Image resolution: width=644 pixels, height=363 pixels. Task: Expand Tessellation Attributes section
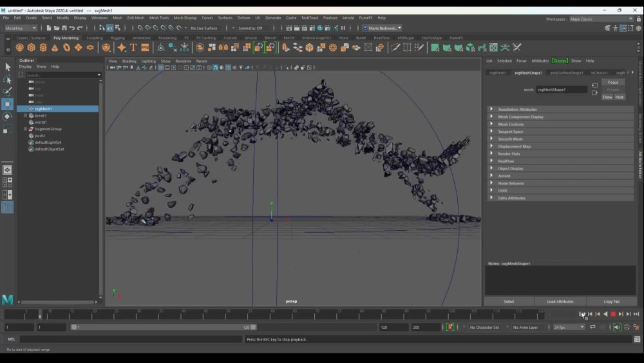tap(491, 110)
